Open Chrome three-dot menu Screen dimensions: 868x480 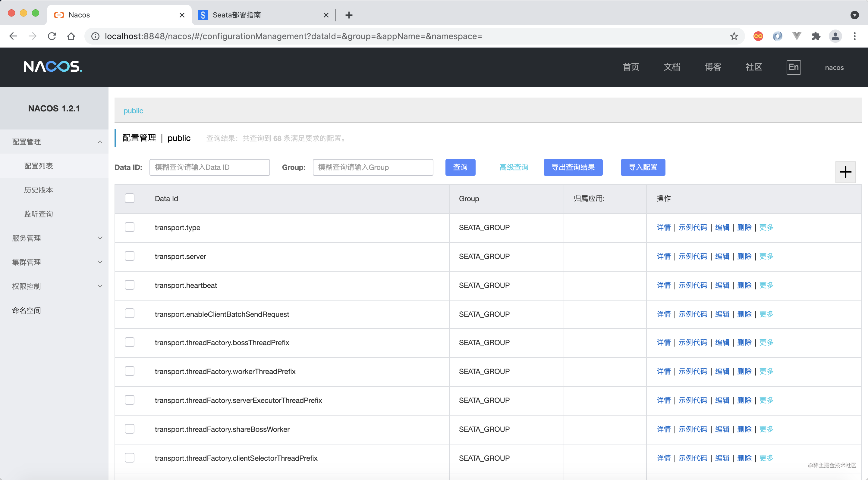coord(854,36)
